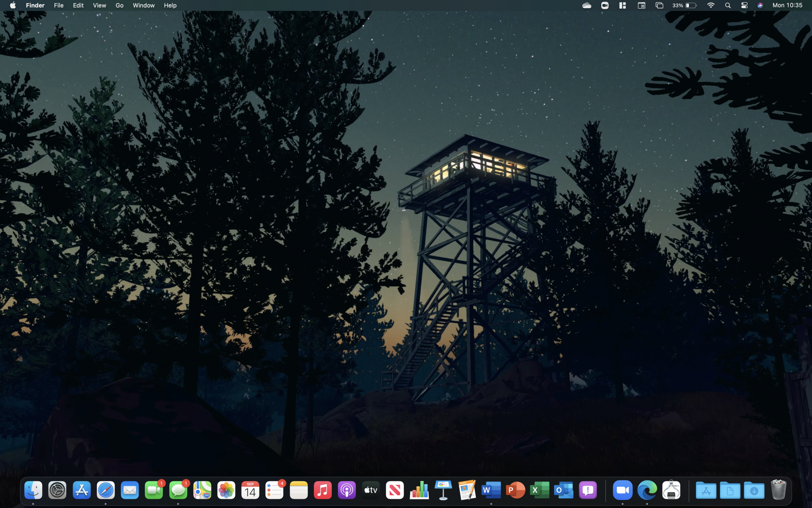Viewport: 812px width, 508px height.
Task: Launch Microsoft Excel from the Dock
Action: point(540,490)
